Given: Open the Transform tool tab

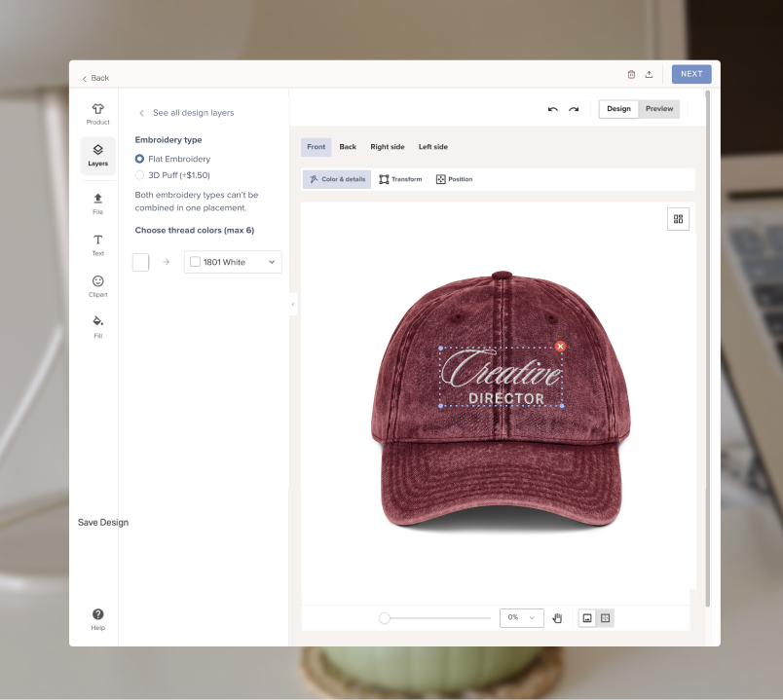Looking at the screenshot, I should pos(400,179).
